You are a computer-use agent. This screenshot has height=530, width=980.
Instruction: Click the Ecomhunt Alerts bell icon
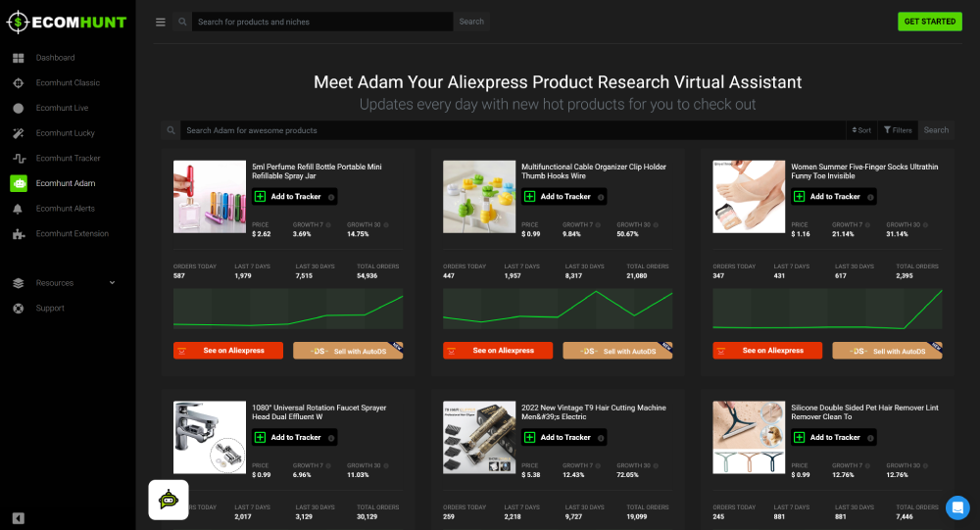(19, 209)
